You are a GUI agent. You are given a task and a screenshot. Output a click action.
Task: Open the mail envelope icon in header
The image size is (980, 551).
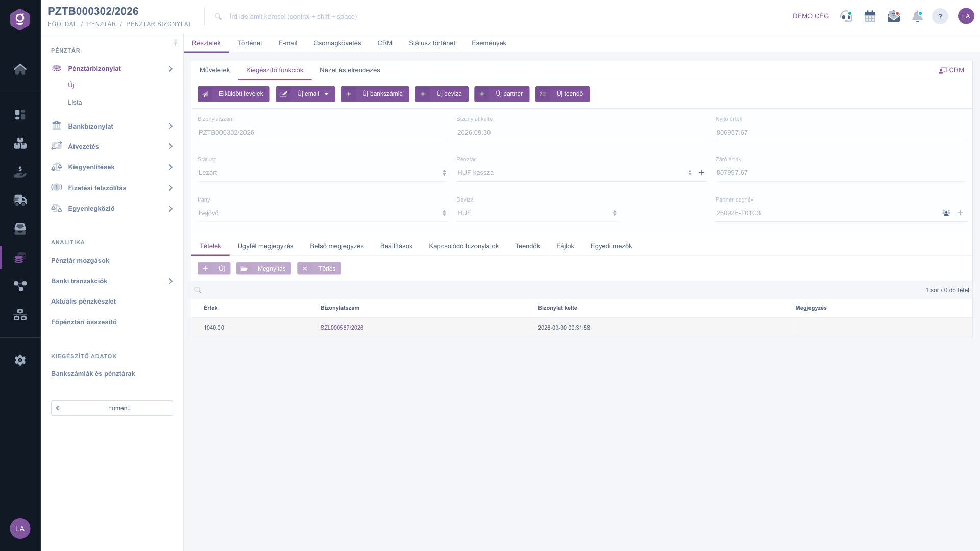pyautogui.click(x=894, y=16)
